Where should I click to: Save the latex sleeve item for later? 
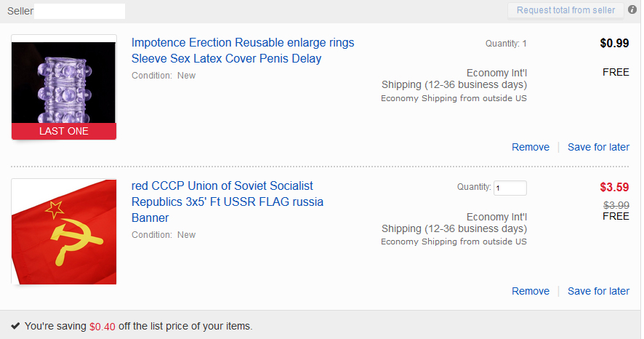(x=598, y=147)
